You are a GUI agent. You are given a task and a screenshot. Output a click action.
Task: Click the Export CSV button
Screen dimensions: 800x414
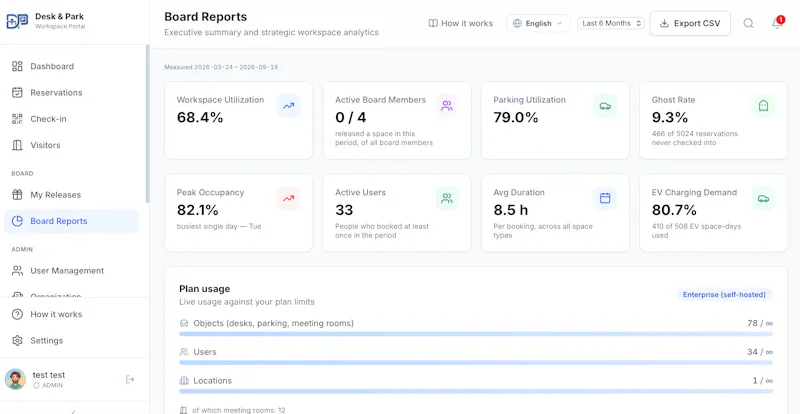(690, 23)
